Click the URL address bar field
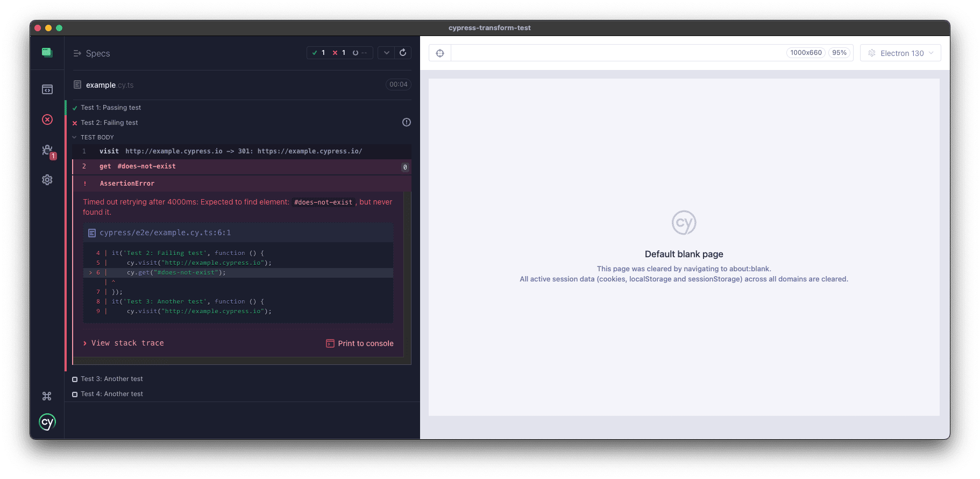 [x=619, y=53]
